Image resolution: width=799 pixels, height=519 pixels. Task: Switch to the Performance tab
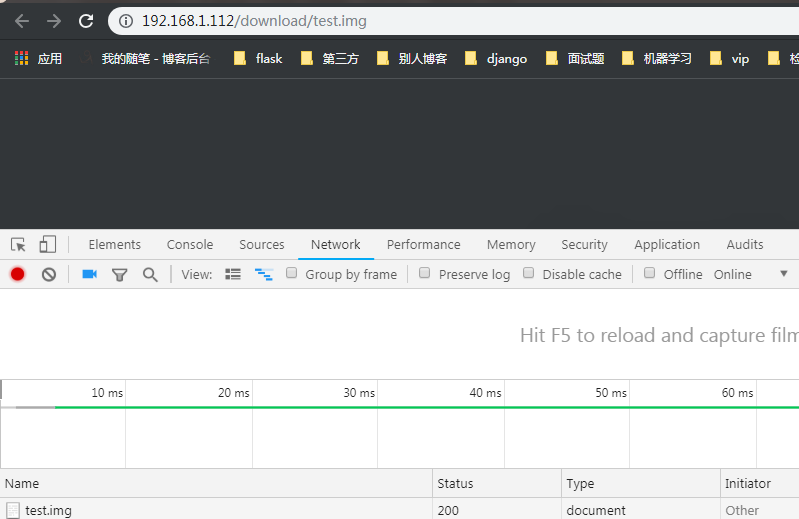tap(423, 244)
